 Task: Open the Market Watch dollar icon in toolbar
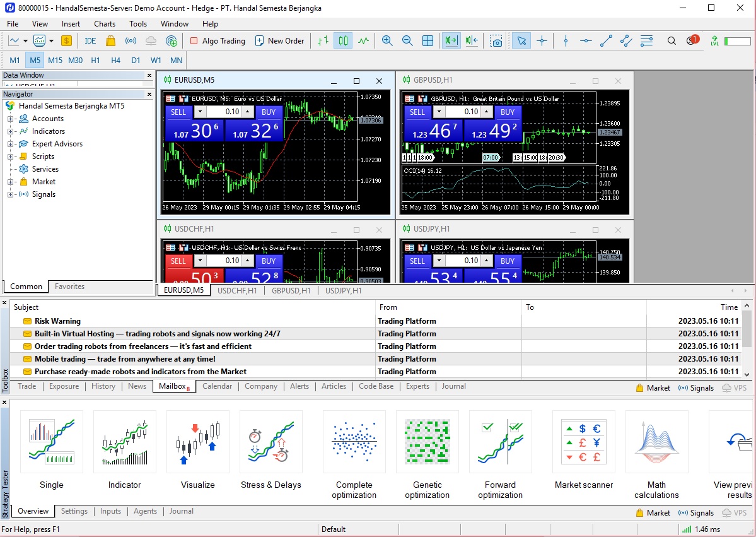[x=67, y=41]
